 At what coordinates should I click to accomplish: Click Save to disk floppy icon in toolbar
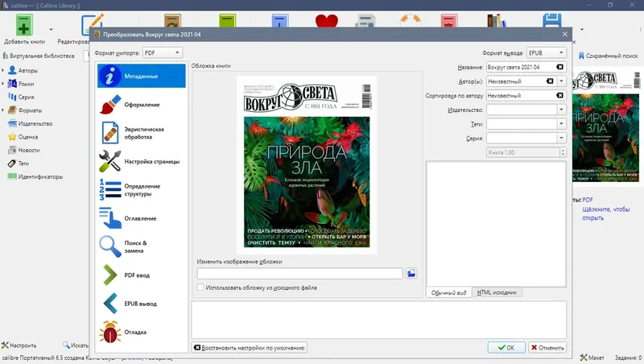tap(552, 21)
